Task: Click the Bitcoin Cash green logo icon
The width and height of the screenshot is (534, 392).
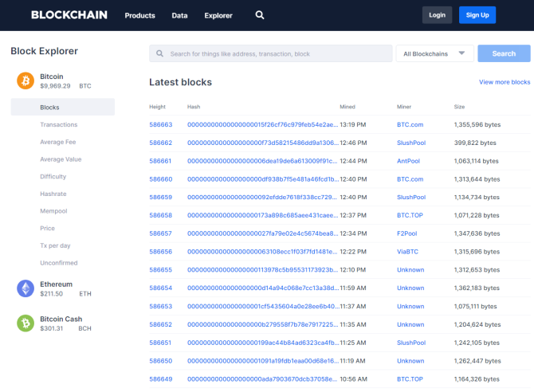Action: click(26, 323)
